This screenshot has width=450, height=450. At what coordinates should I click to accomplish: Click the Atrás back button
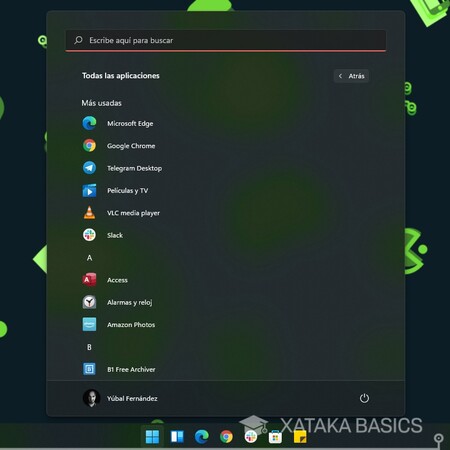(351, 76)
